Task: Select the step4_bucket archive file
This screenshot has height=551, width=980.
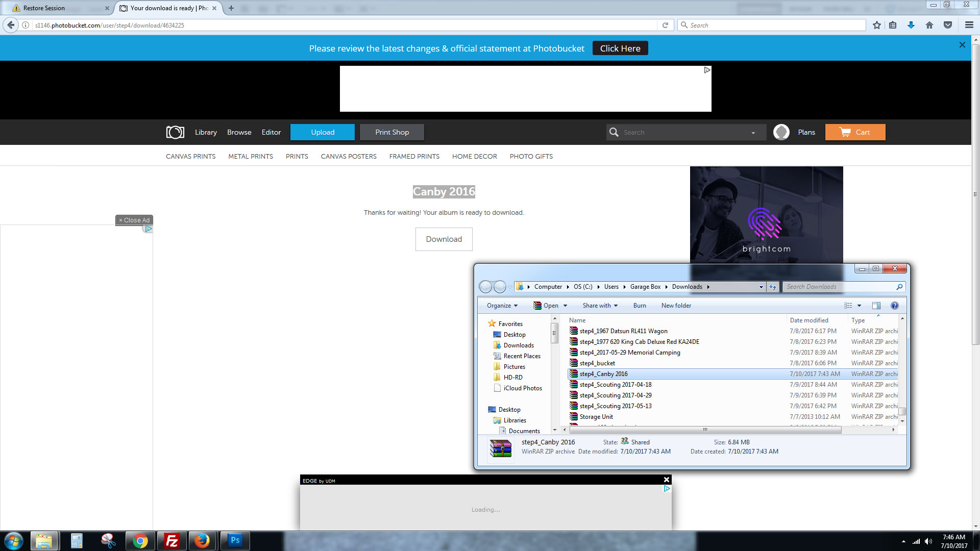Action: [597, 363]
